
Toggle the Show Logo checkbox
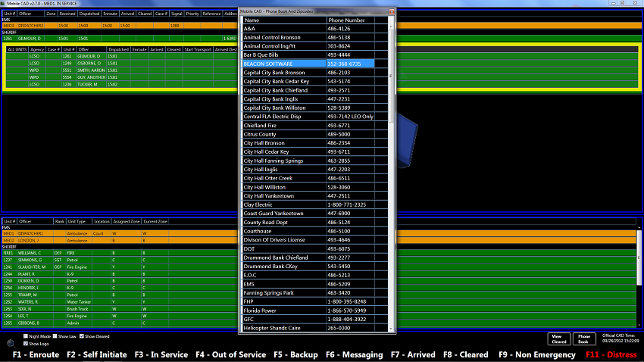pyautogui.click(x=26, y=344)
